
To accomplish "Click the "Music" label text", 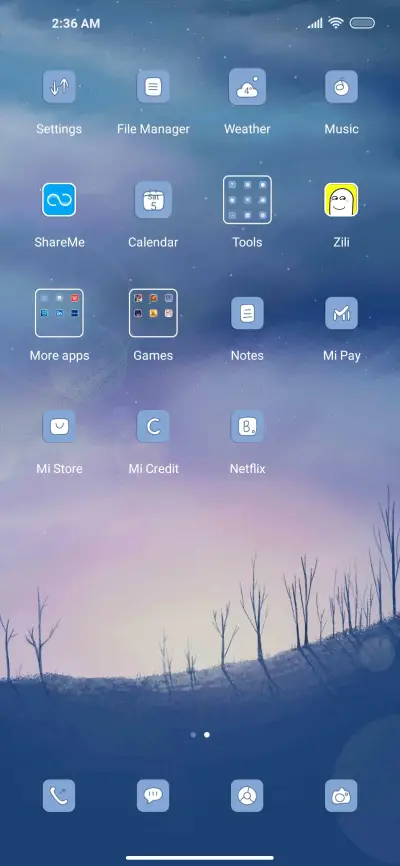I will pyautogui.click(x=341, y=129).
